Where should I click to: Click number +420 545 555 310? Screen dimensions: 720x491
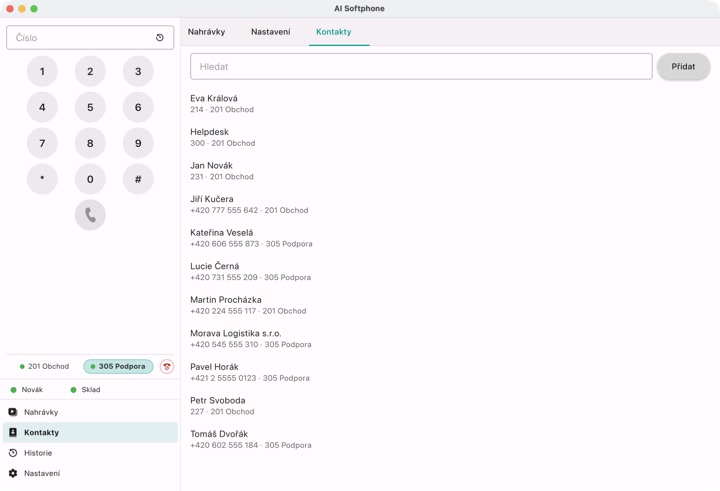pyautogui.click(x=224, y=344)
